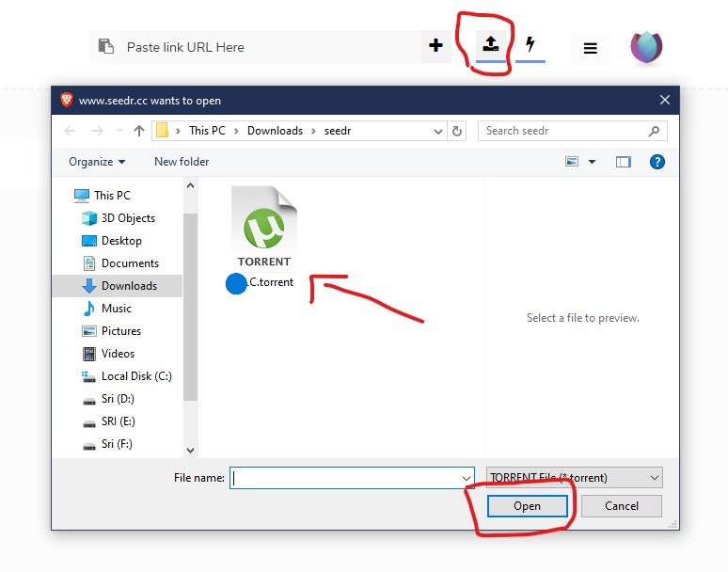Viewport: 728px width, 572px height.
Task: Close the file open dialog
Action: tap(665, 100)
